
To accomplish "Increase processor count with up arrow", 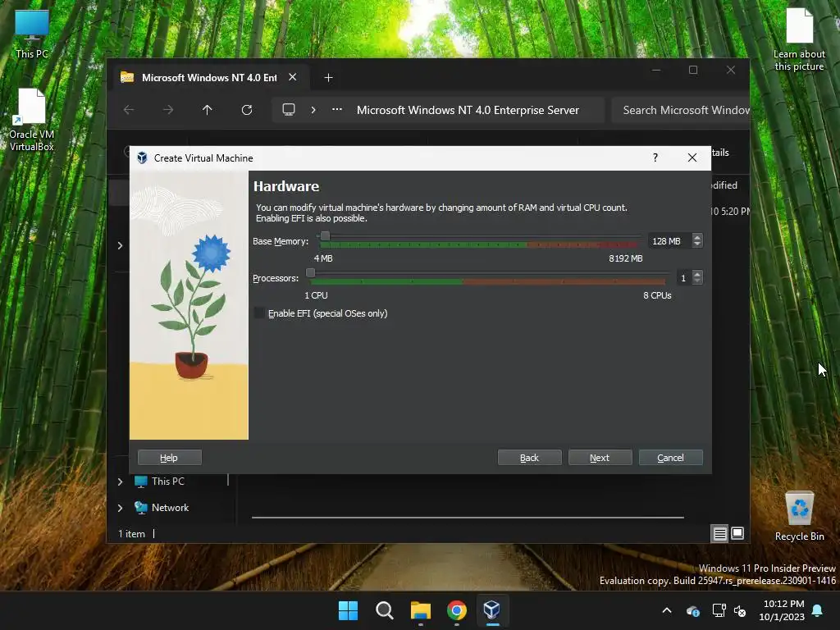I will [697, 274].
